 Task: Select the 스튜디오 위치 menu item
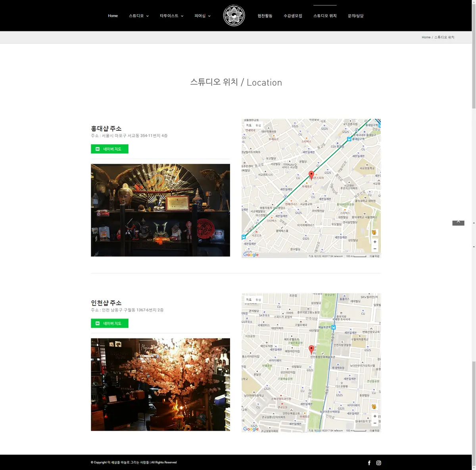[x=325, y=16]
